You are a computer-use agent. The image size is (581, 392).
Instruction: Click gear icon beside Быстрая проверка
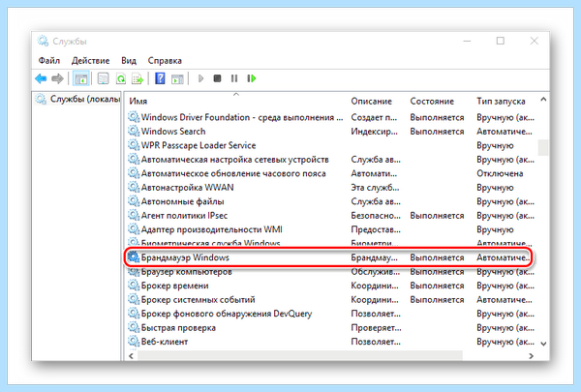[134, 327]
